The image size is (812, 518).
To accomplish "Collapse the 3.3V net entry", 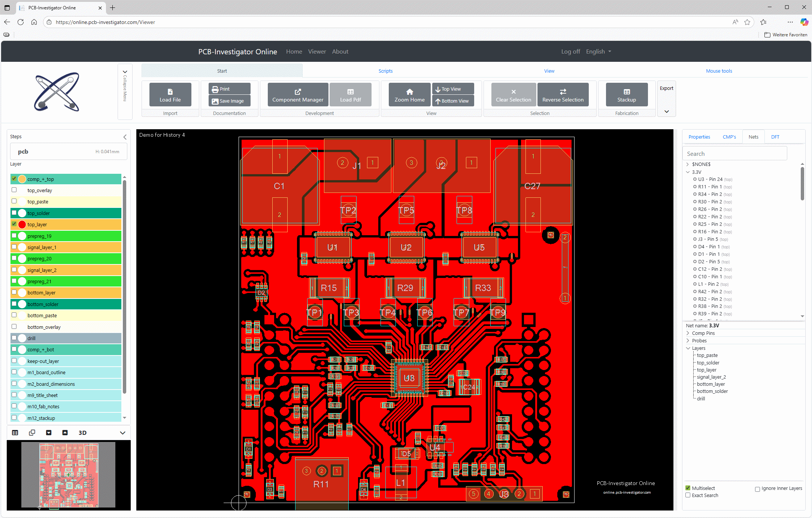I will [x=688, y=172].
